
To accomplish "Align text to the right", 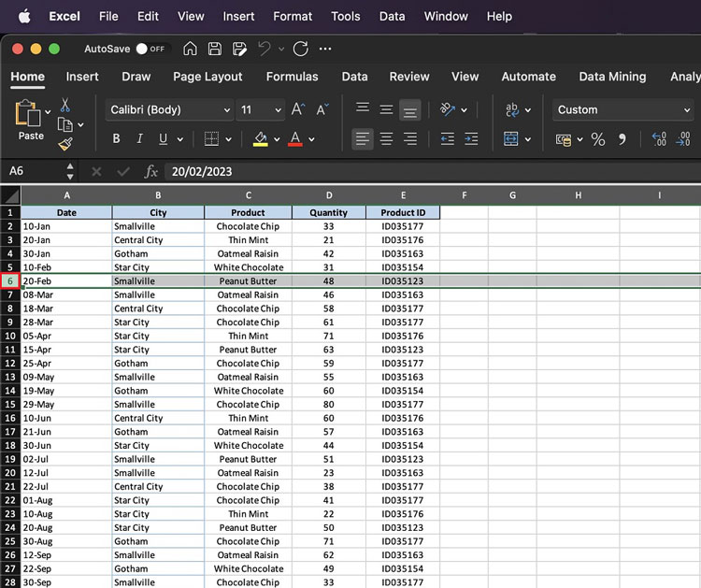I will pyautogui.click(x=410, y=139).
